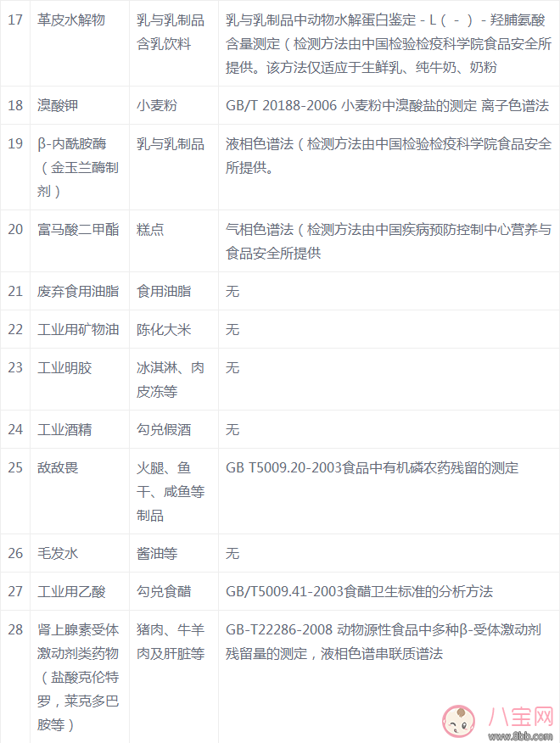Click the 工业用乙酸 substance name
The width and height of the screenshot is (560, 743).
pos(71,591)
